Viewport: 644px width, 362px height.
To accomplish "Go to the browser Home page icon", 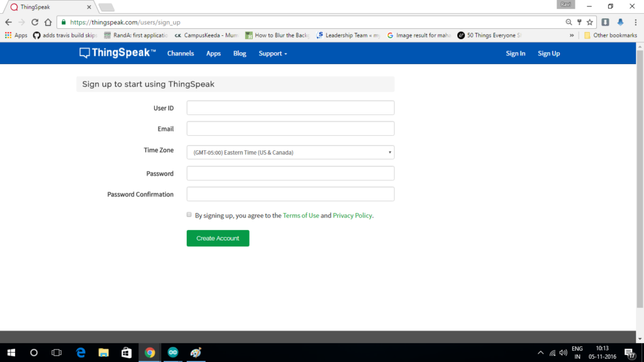I will pos(48,22).
